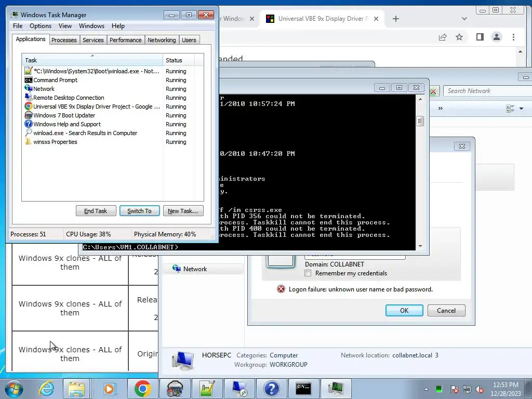
Task: Click Cancel in the credentials dialog
Action: coord(446,311)
